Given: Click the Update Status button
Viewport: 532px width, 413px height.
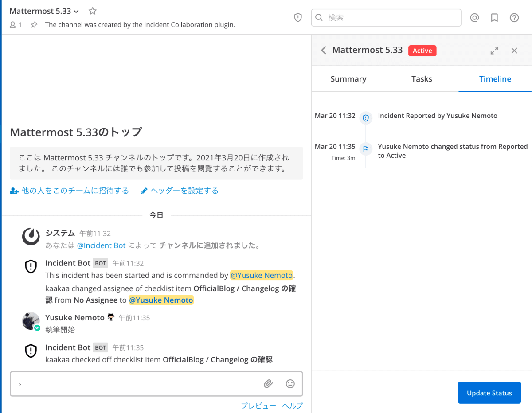Looking at the screenshot, I should (x=489, y=393).
